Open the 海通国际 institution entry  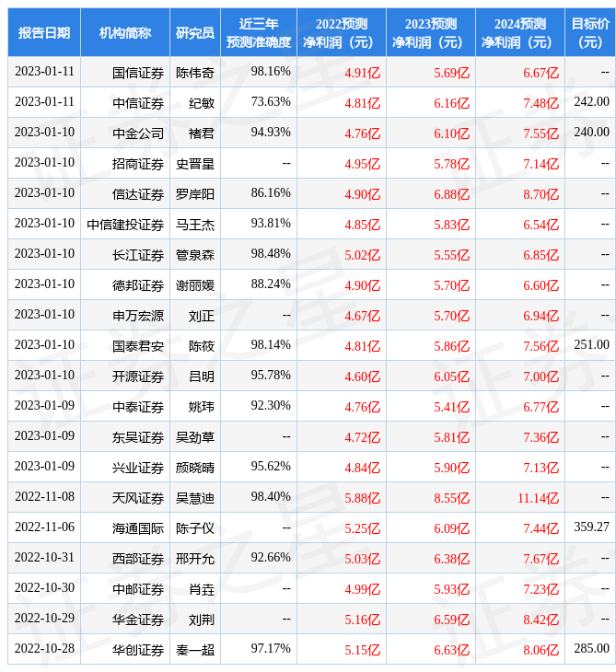(x=138, y=527)
